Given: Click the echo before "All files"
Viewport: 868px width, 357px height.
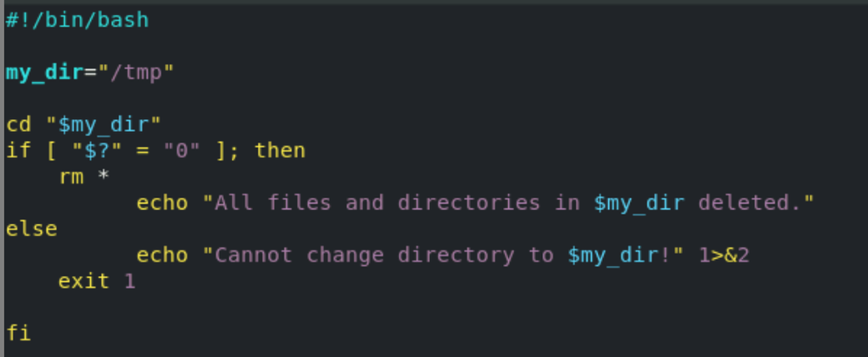Looking at the screenshot, I should point(162,202).
